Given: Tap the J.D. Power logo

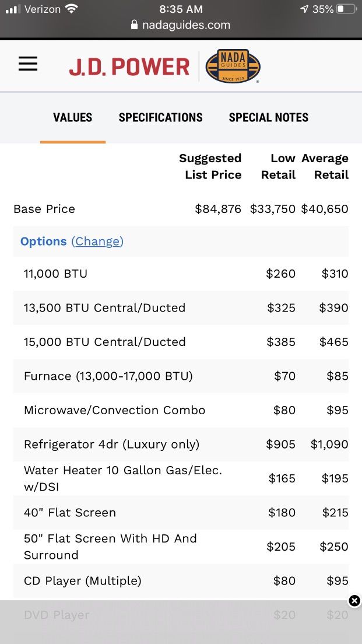Looking at the screenshot, I should tap(129, 67).
